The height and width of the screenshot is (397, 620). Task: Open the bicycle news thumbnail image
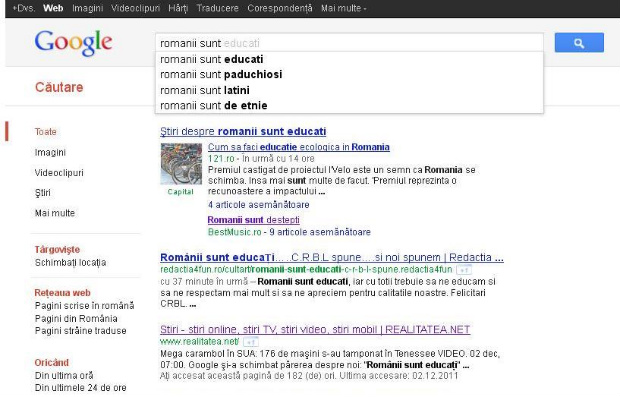181,164
